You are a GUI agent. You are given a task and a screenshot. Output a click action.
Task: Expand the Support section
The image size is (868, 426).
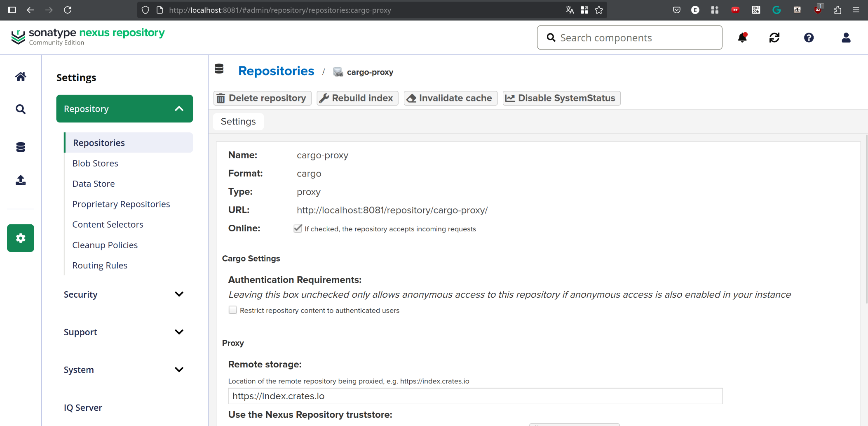pos(124,332)
